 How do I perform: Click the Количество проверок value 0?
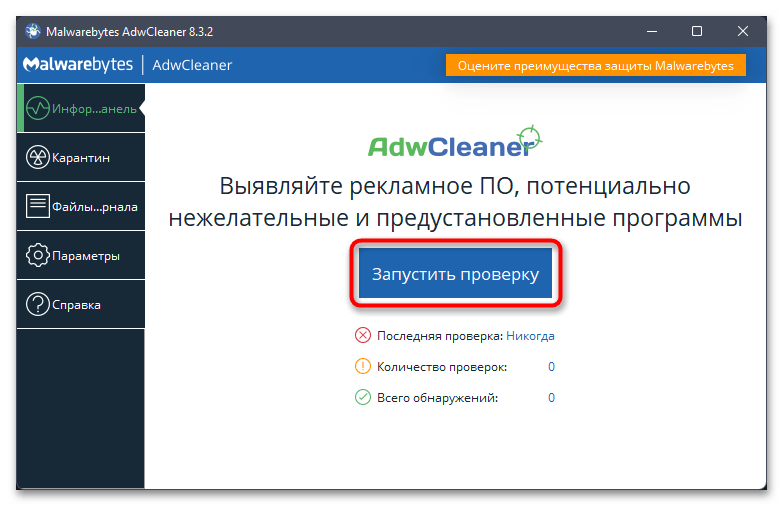(551, 367)
